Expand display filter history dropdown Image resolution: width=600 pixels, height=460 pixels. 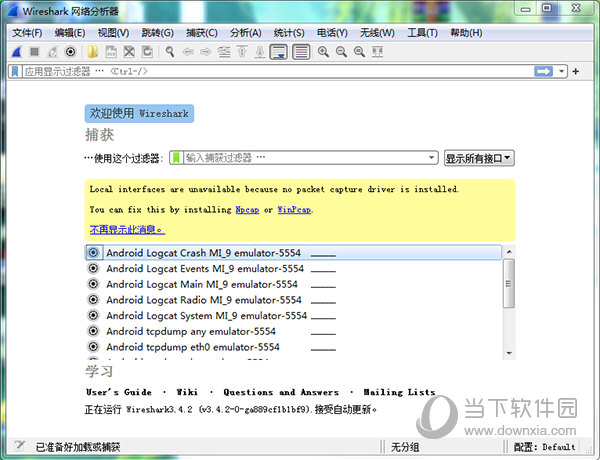[x=561, y=71]
